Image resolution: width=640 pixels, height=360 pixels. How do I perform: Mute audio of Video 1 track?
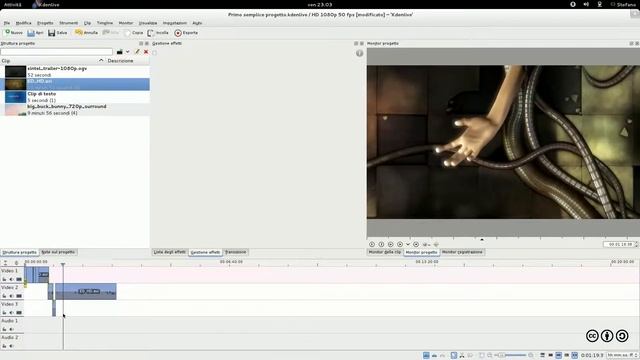pos(11,279)
